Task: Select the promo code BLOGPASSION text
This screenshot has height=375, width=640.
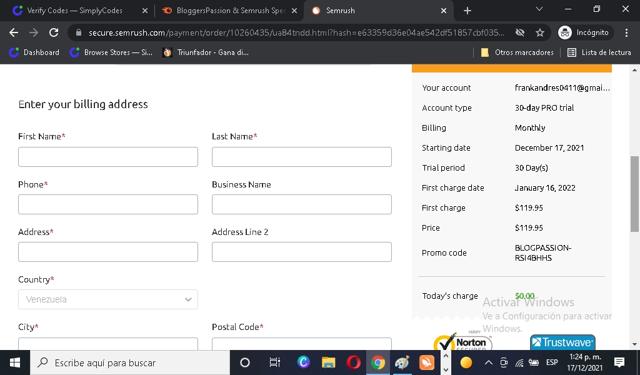Action: click(x=542, y=253)
